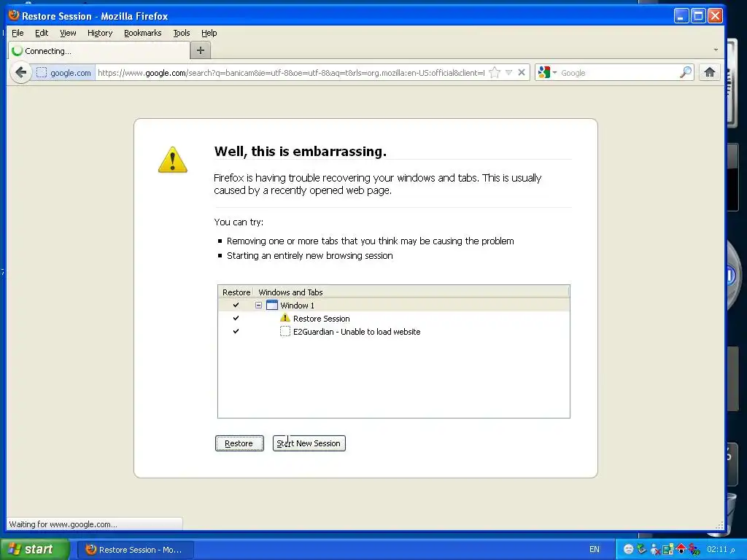Click the search magnifier icon
The width and height of the screenshot is (747, 560).
pos(686,72)
